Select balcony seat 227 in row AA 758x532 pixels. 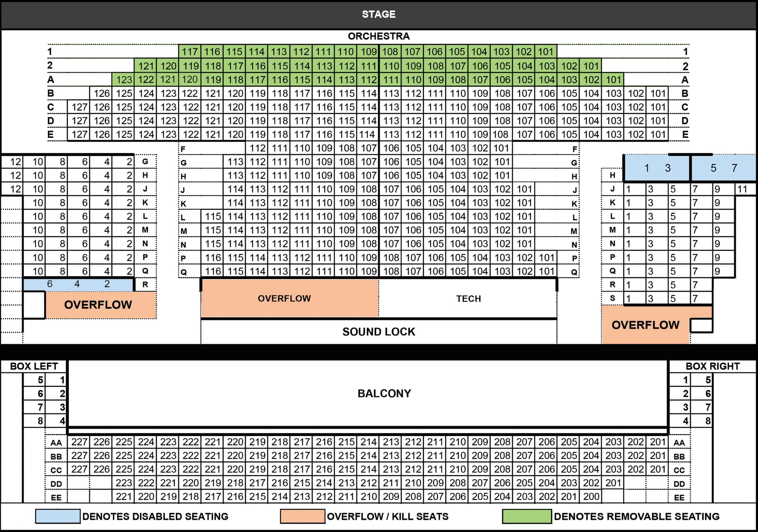[79, 442]
